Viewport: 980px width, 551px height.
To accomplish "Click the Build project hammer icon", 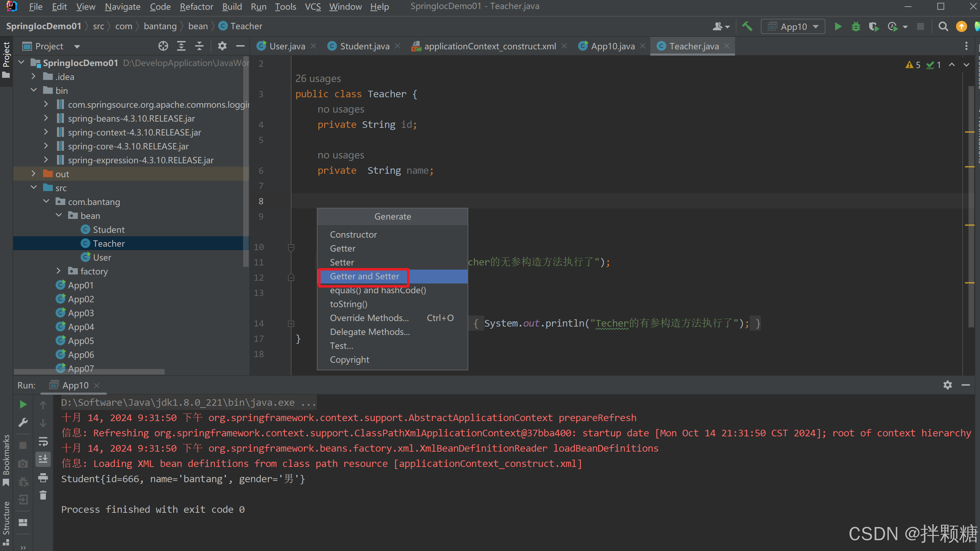I will tap(747, 27).
